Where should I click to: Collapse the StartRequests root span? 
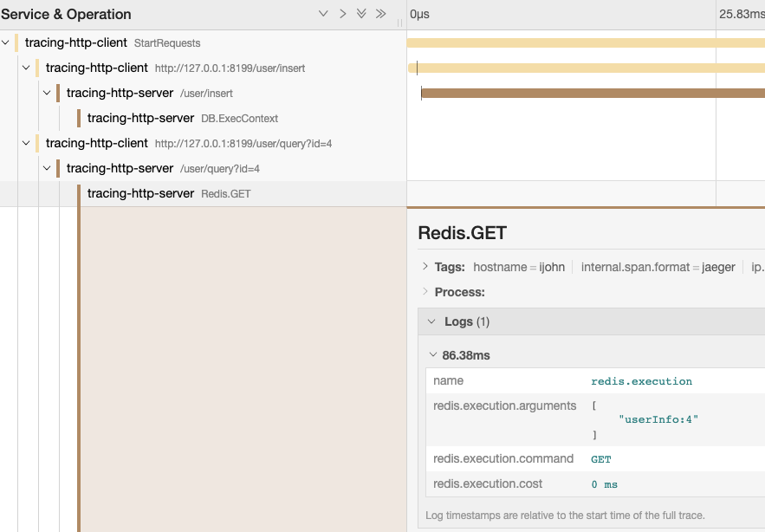[6, 42]
